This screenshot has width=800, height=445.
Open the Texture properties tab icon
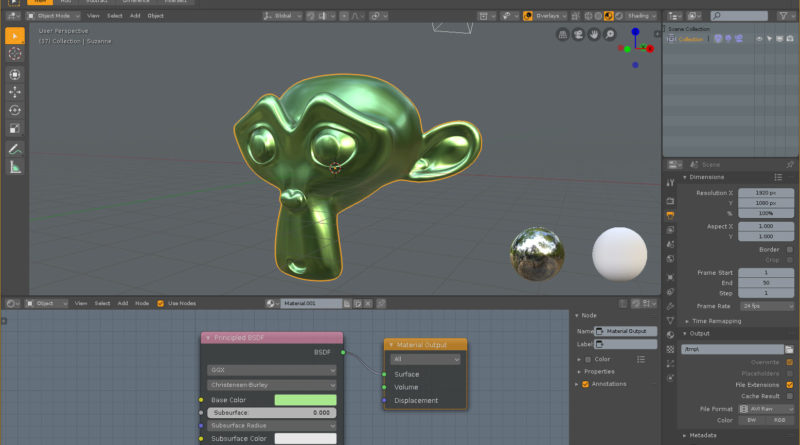click(670, 350)
